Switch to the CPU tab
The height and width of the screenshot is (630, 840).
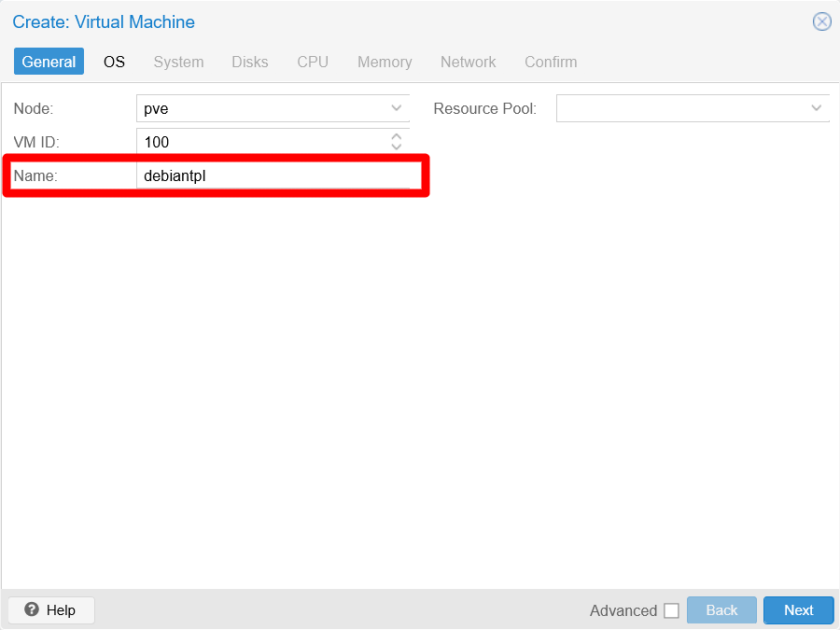tap(312, 62)
